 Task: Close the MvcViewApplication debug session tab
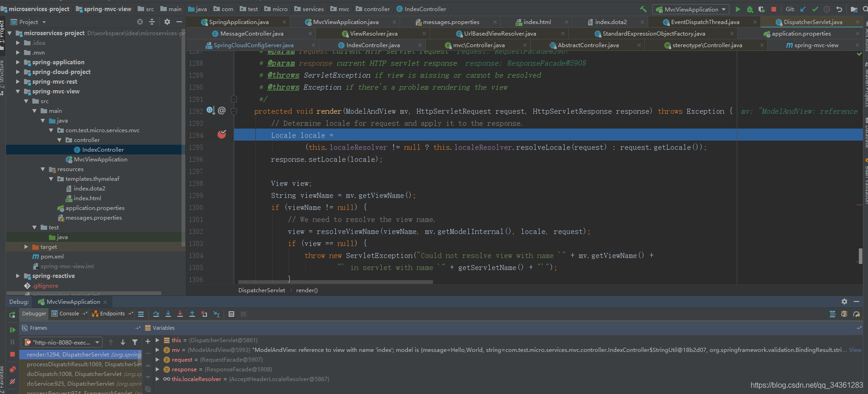[105, 302]
